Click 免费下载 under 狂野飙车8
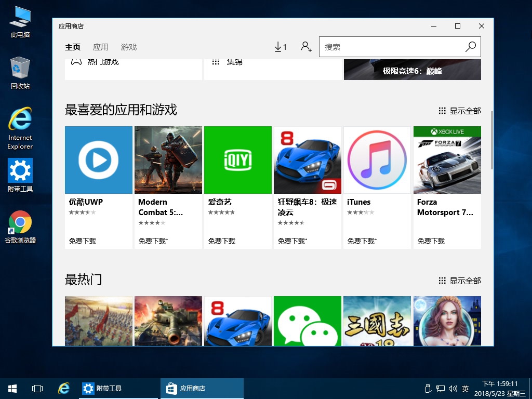This screenshot has width=532, height=399. click(292, 241)
